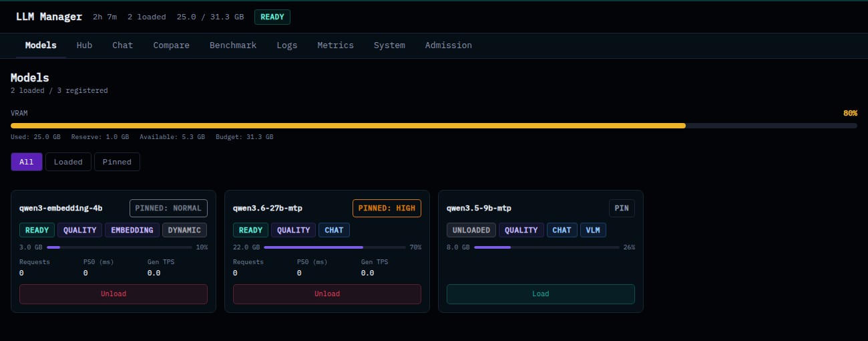
Task: Click the overall VRAM usage bar
Action: (434, 126)
